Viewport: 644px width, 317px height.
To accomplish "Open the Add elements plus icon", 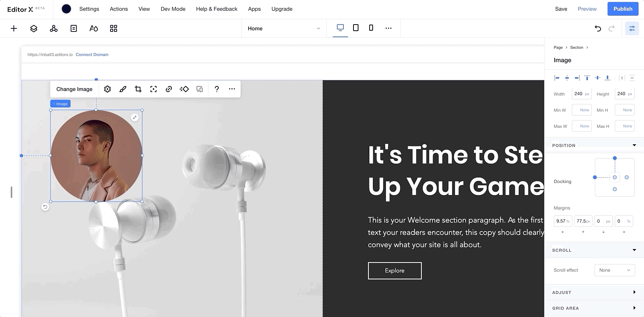I will coord(14,28).
